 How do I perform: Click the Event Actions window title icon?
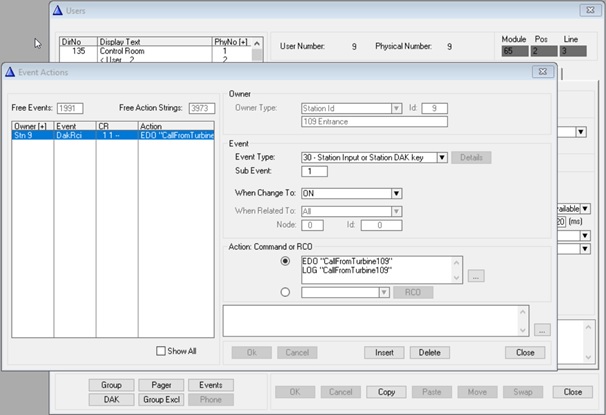coord(11,72)
